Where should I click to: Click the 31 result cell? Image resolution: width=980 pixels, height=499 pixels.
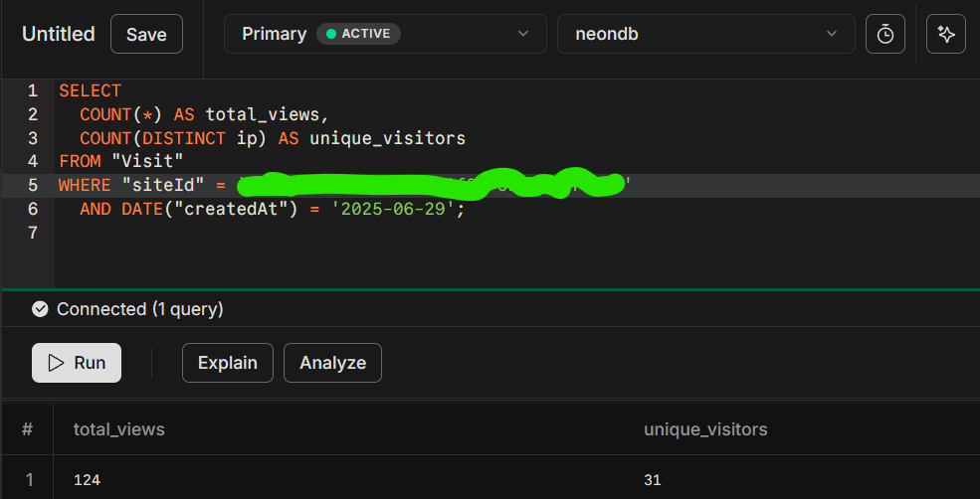(652, 480)
